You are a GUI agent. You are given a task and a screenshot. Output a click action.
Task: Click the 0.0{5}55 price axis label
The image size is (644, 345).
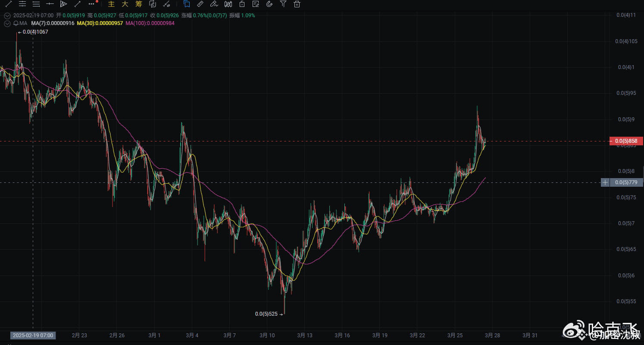point(625,301)
